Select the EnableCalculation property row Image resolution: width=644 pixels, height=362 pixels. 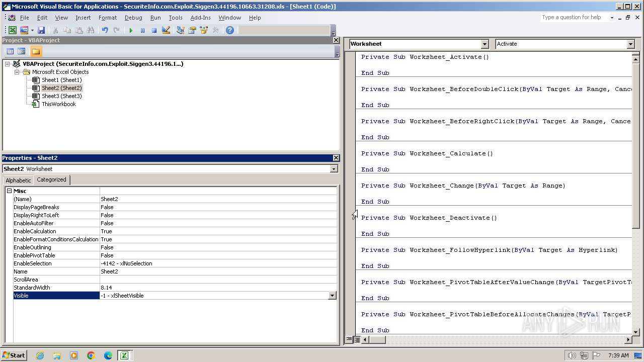pos(175,231)
